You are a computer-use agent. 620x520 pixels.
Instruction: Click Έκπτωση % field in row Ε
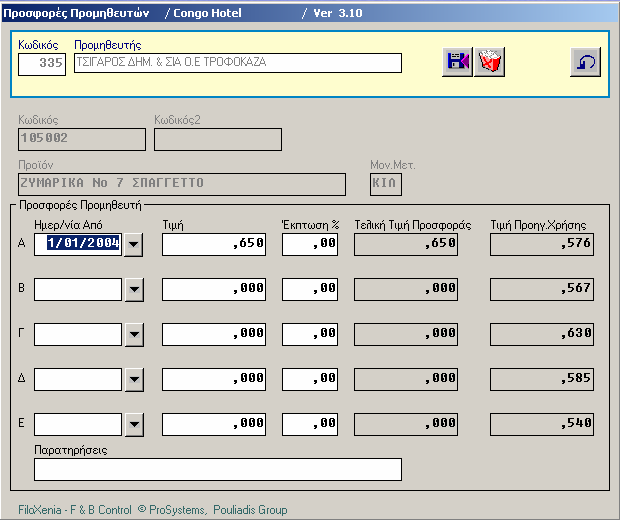(310, 425)
